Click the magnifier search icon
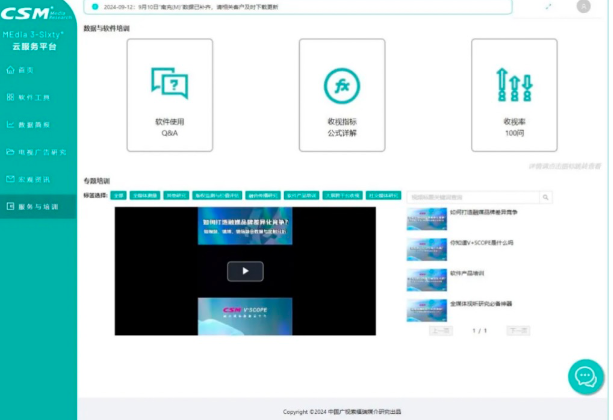This screenshot has height=420, width=613. [545, 197]
